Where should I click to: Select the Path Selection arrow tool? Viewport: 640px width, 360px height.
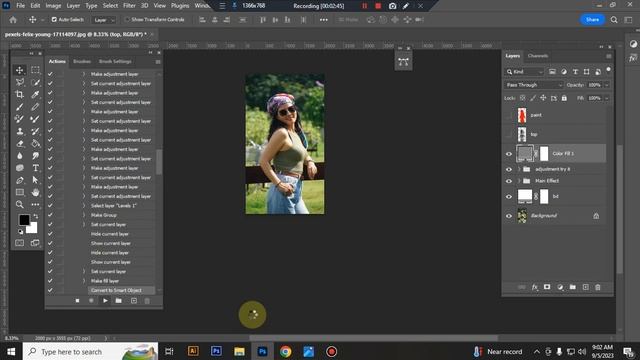pyautogui.click(x=36, y=180)
